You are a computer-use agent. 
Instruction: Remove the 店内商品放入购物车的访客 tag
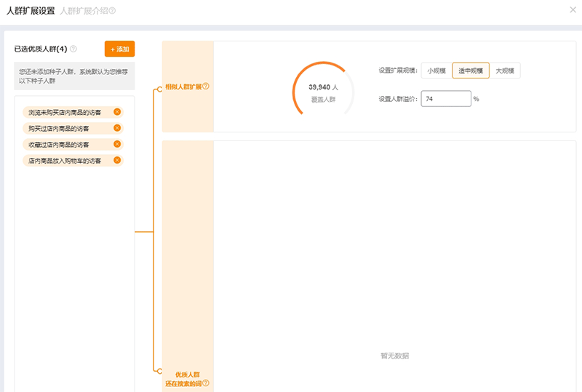[117, 160]
